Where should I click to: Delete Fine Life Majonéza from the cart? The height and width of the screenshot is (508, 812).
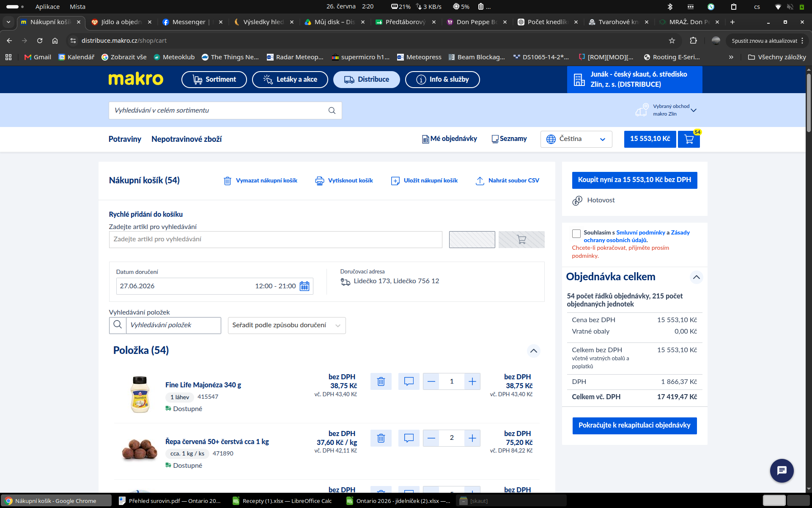[x=381, y=381]
